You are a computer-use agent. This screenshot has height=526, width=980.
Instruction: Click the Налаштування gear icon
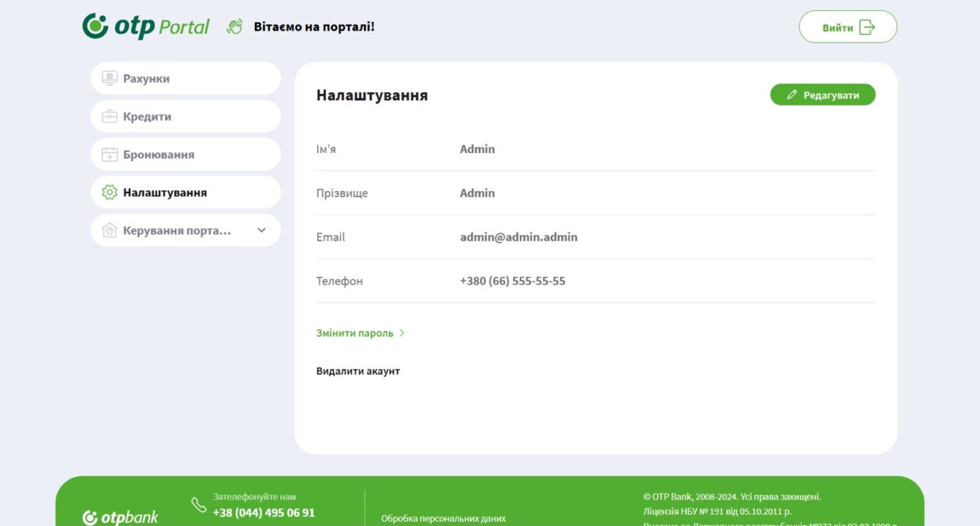click(x=110, y=193)
